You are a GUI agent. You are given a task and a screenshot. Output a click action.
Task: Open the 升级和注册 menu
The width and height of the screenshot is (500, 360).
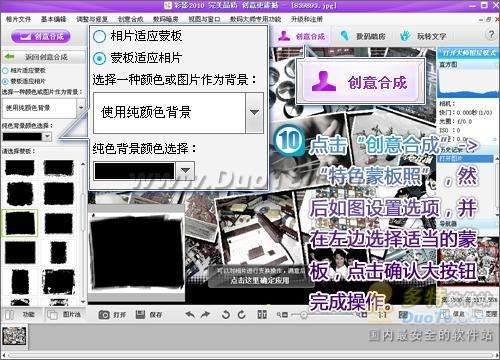306,19
